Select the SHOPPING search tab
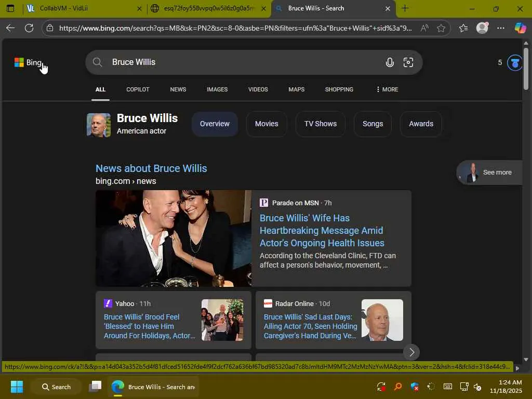 coord(339,89)
